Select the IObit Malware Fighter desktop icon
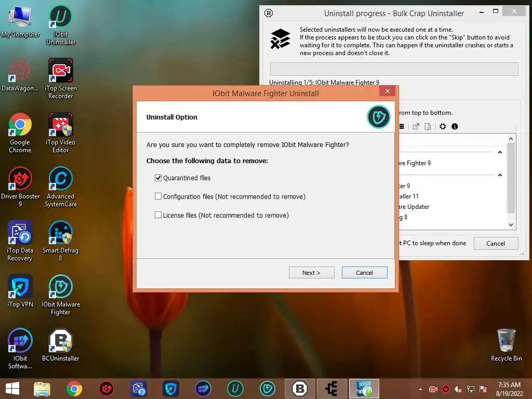 [x=61, y=295]
